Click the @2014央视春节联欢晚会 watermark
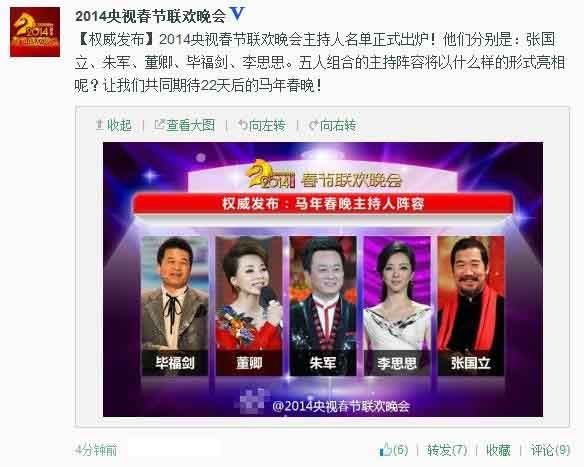The image size is (584, 467). pyautogui.click(x=341, y=406)
